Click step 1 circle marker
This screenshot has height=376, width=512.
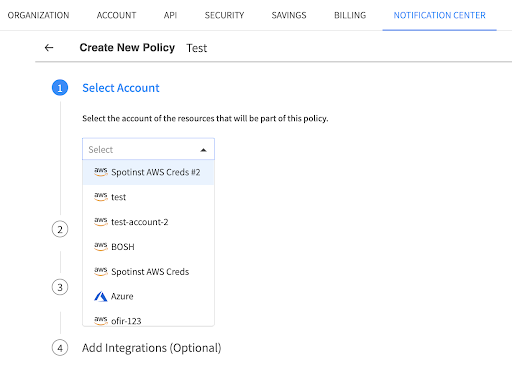pyautogui.click(x=60, y=88)
